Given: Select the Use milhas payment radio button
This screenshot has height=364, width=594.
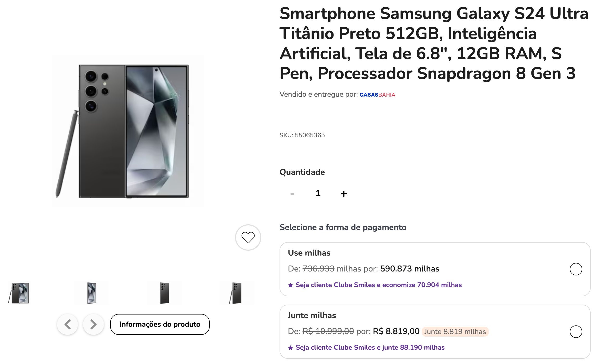Looking at the screenshot, I should click(x=576, y=269).
